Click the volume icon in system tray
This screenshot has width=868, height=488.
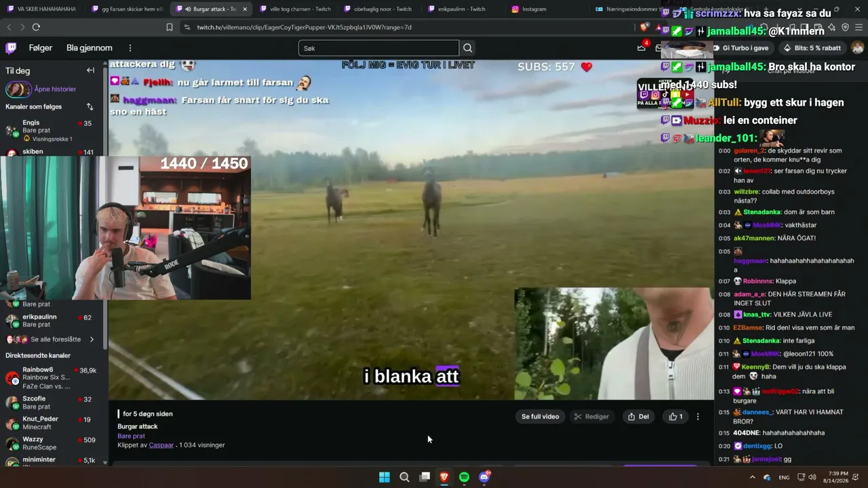[x=812, y=477]
